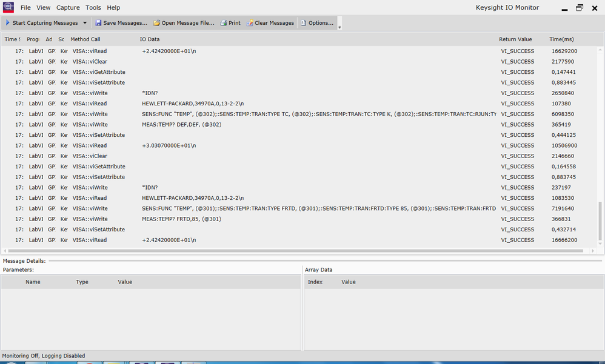Click the Open Message File folder icon
This screenshot has height=364, width=605.
(156, 23)
